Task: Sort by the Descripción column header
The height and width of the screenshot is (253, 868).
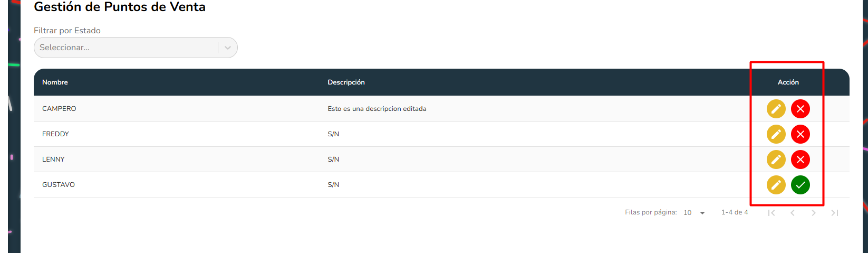Action: pyautogui.click(x=346, y=82)
